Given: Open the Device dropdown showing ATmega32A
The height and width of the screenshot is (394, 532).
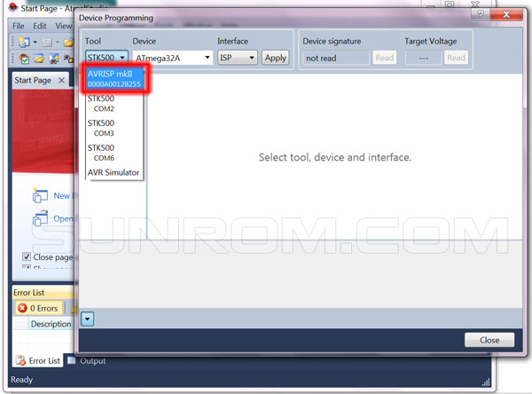Looking at the screenshot, I should (x=173, y=58).
